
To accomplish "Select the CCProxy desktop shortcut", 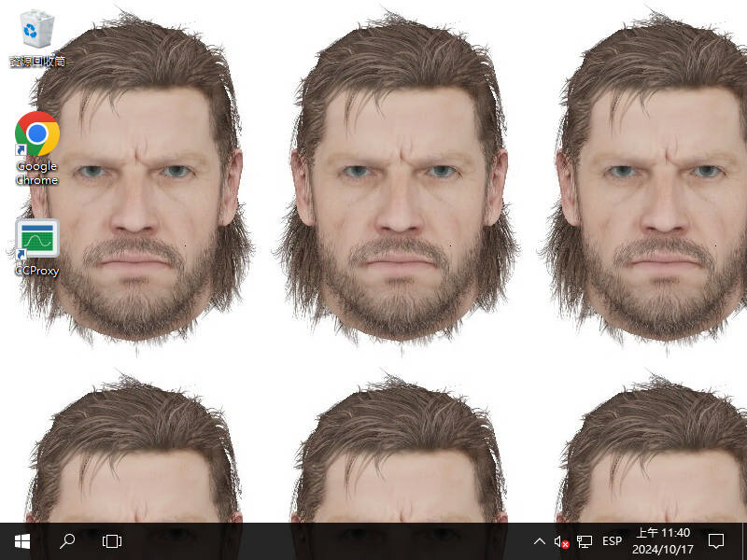I will coord(37,247).
